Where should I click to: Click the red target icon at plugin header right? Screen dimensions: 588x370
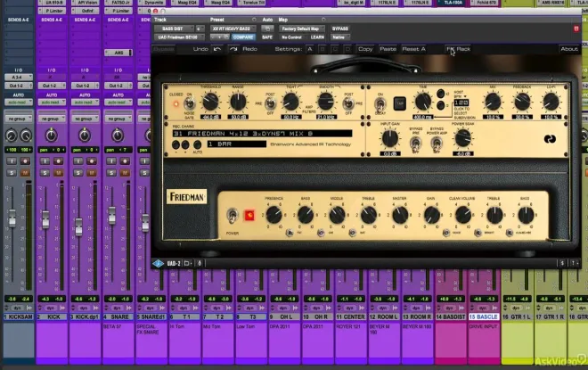576,29
